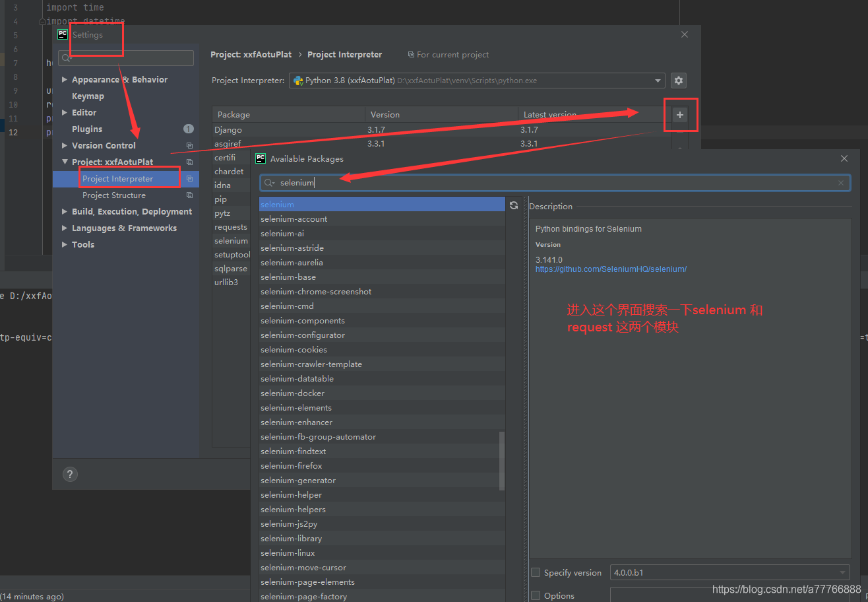Expand Build, Execution, Deployment section

(x=65, y=211)
